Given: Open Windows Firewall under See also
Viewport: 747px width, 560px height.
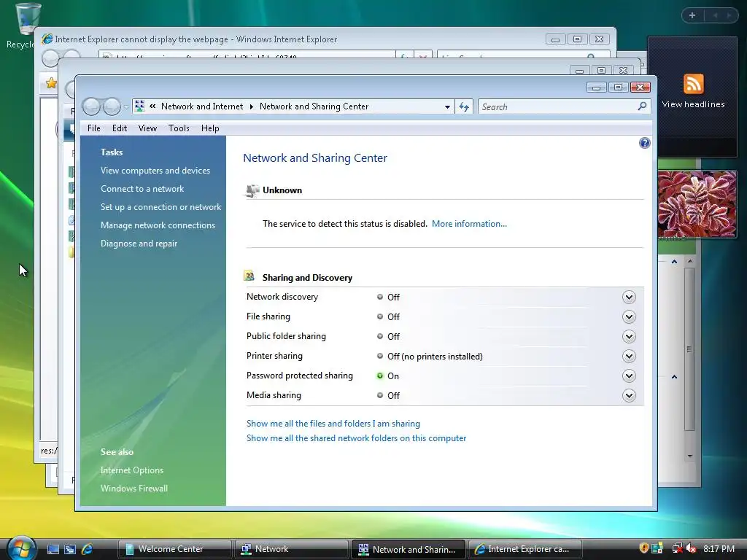Looking at the screenshot, I should point(134,488).
